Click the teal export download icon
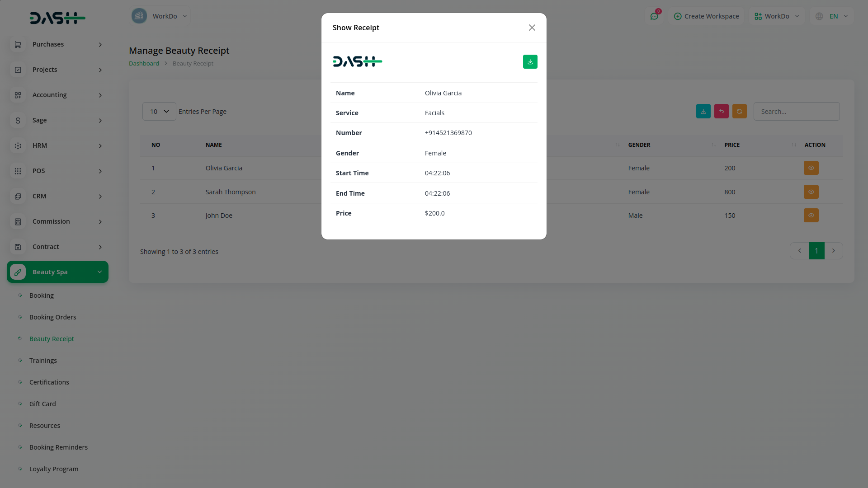 [x=703, y=112]
